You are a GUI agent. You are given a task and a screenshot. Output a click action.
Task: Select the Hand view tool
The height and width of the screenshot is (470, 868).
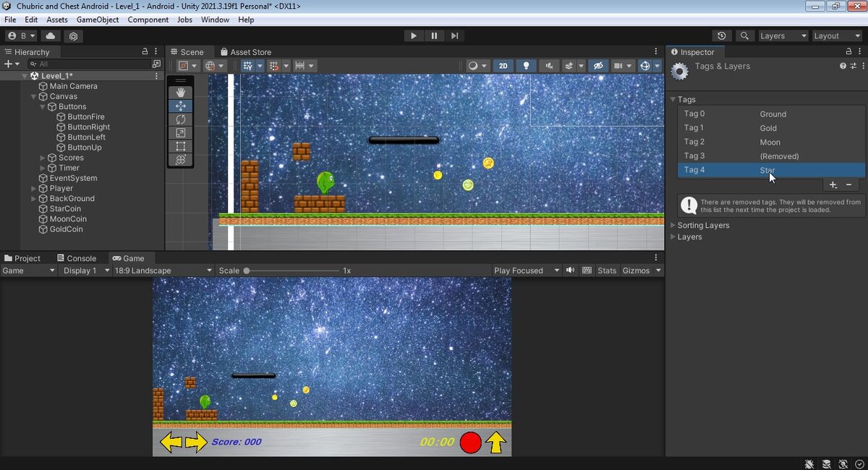tap(181, 92)
